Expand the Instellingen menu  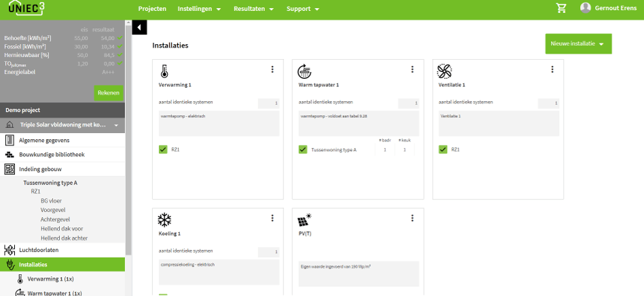click(199, 9)
